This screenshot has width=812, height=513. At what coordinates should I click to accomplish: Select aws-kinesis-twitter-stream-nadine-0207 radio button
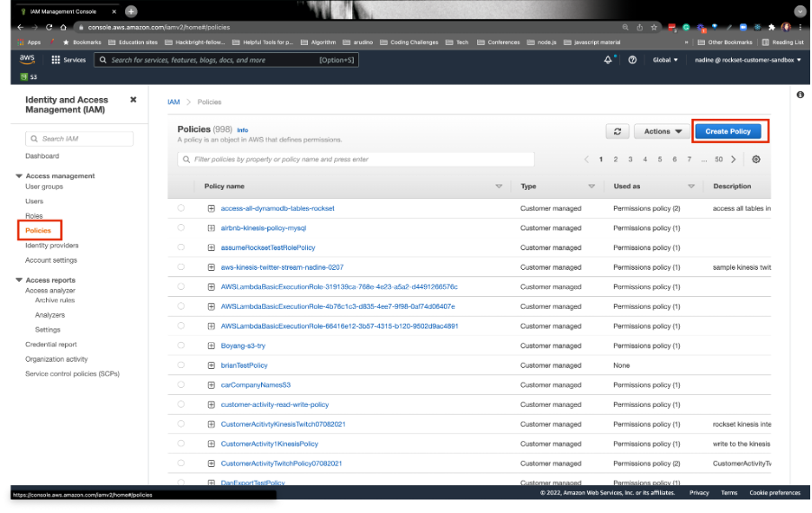click(181, 266)
